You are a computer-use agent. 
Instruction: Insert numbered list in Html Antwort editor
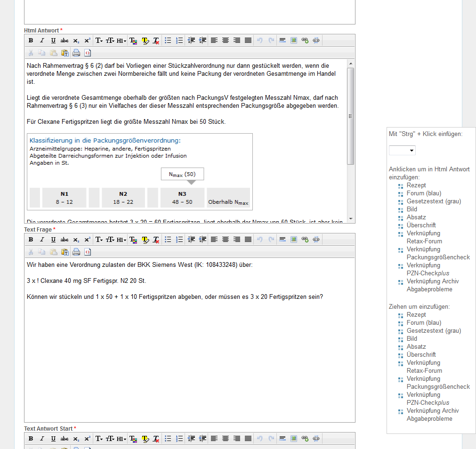click(x=179, y=40)
